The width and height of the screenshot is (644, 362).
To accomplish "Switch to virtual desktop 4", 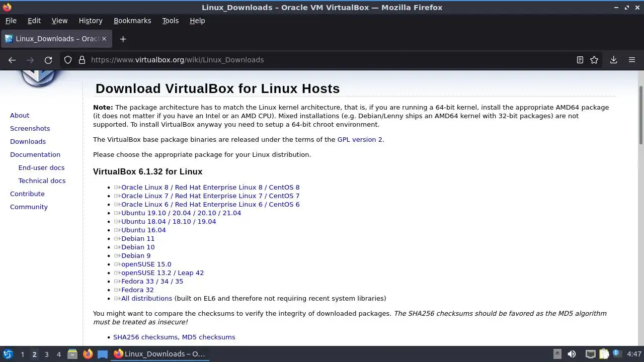I will click(x=58, y=354).
